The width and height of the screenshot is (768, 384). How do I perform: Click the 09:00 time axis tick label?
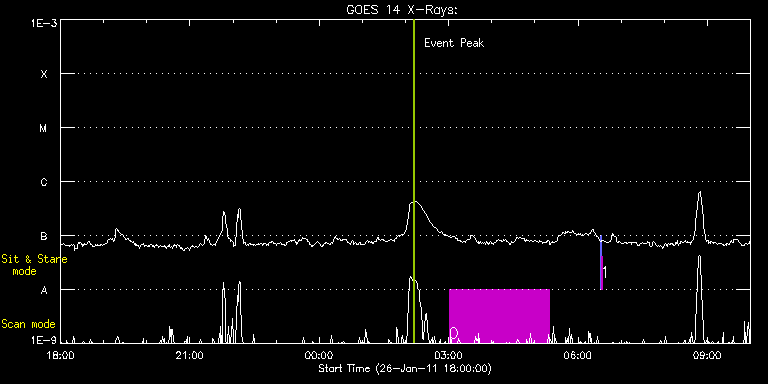pyautogui.click(x=708, y=355)
